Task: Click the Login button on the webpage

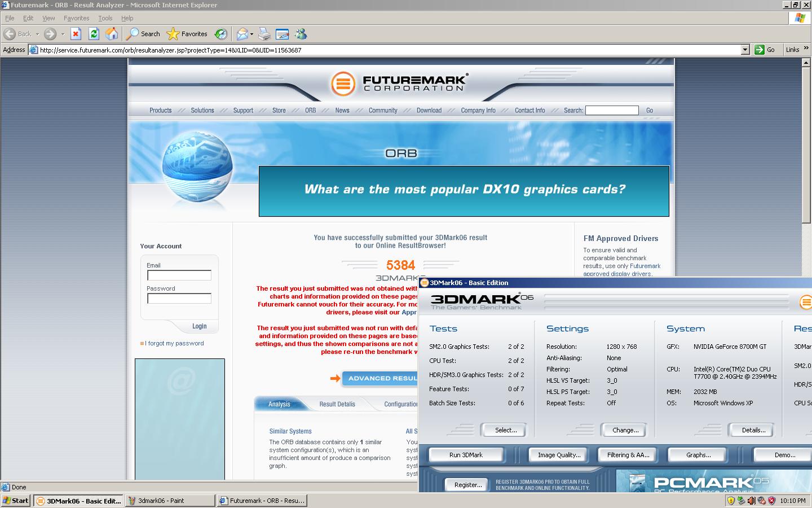Action: point(199,326)
